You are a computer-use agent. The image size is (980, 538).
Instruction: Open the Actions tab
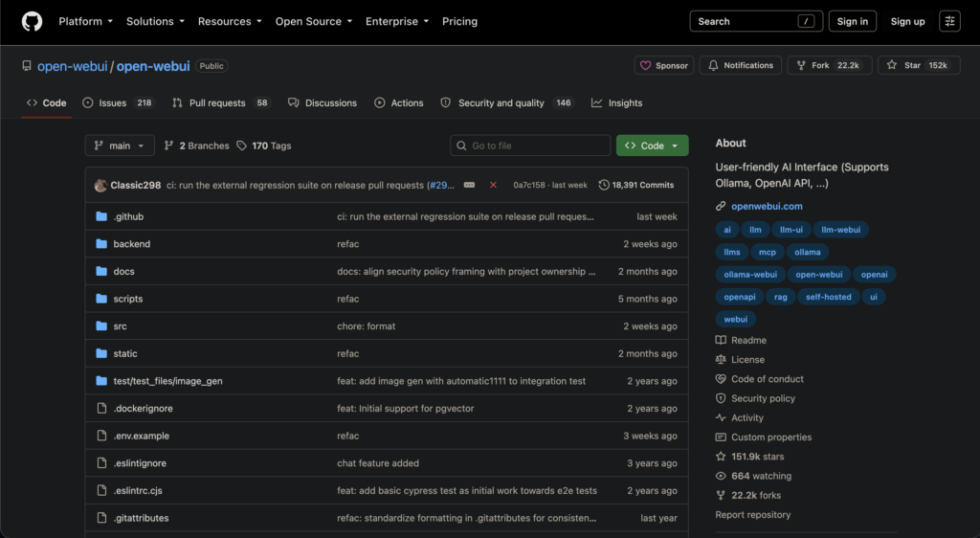click(399, 103)
